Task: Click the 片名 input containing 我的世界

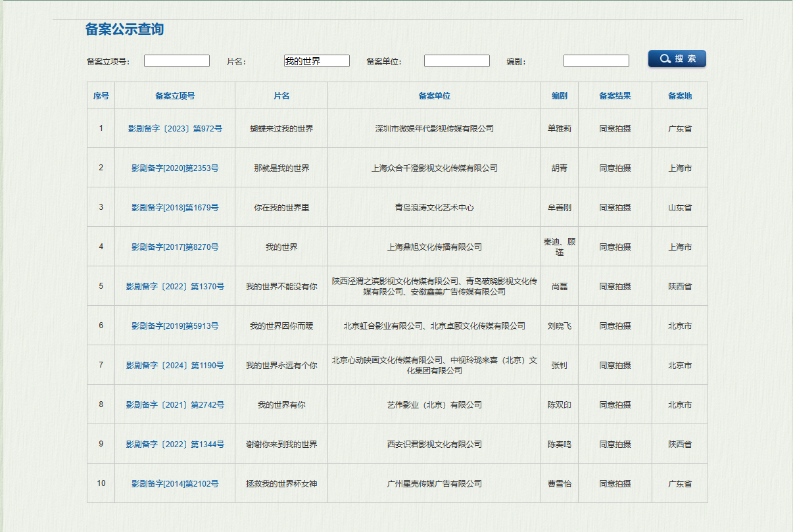Action: (317, 60)
